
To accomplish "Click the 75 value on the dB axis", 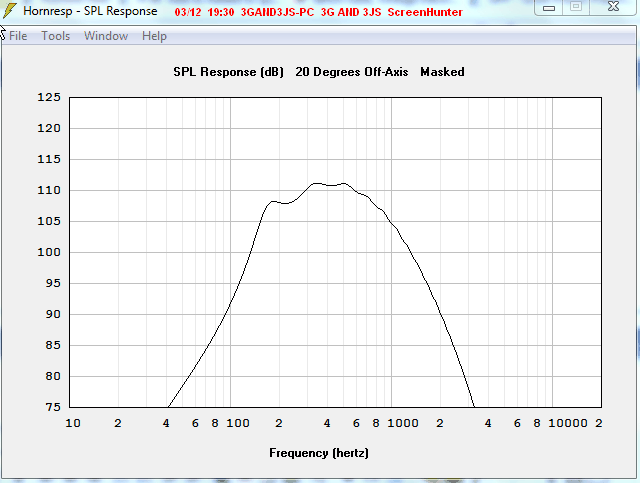I will pos(53,407).
